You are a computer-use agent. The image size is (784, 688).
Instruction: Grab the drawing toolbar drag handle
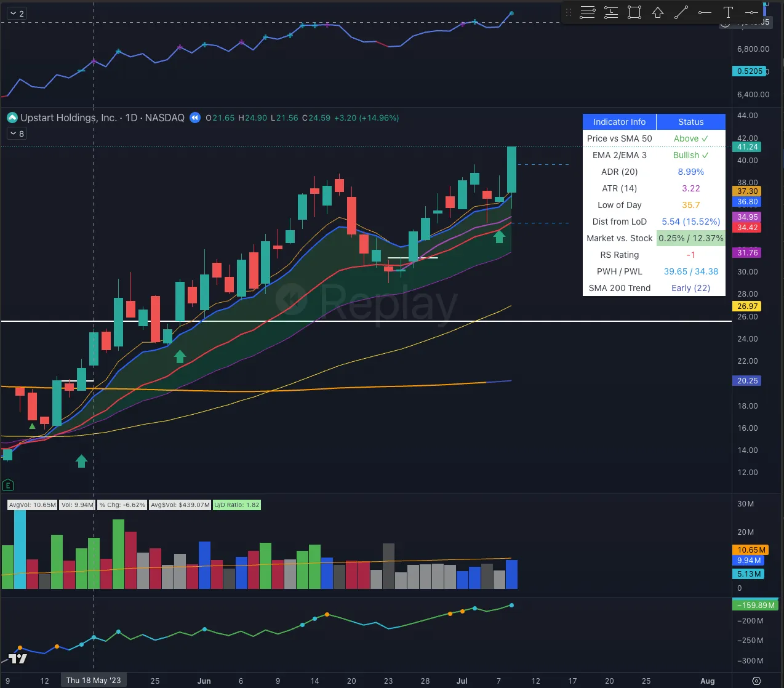pos(569,12)
